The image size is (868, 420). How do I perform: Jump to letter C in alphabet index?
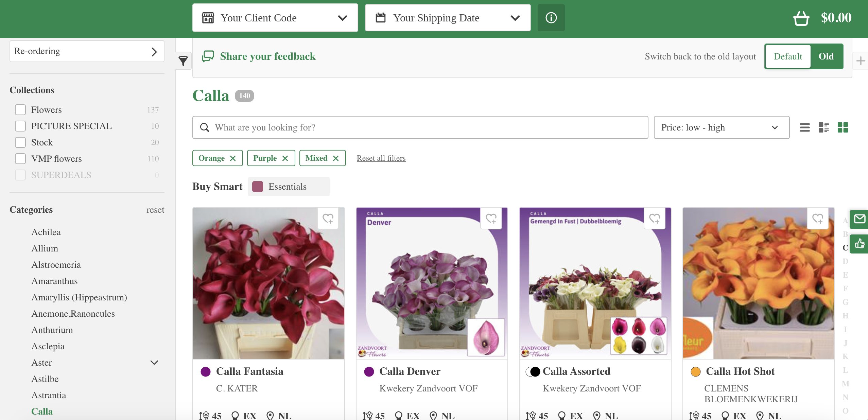coord(845,248)
